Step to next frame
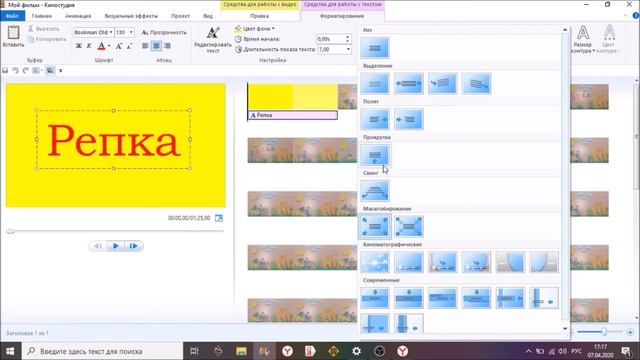640x360 pixels. click(133, 246)
